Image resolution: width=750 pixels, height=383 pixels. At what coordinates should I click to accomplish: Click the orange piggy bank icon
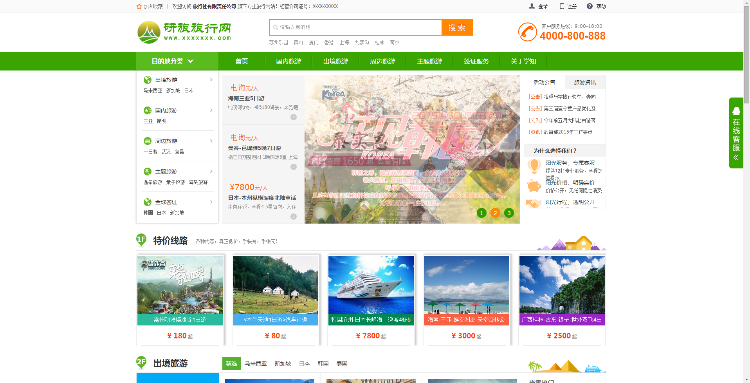[x=534, y=186]
